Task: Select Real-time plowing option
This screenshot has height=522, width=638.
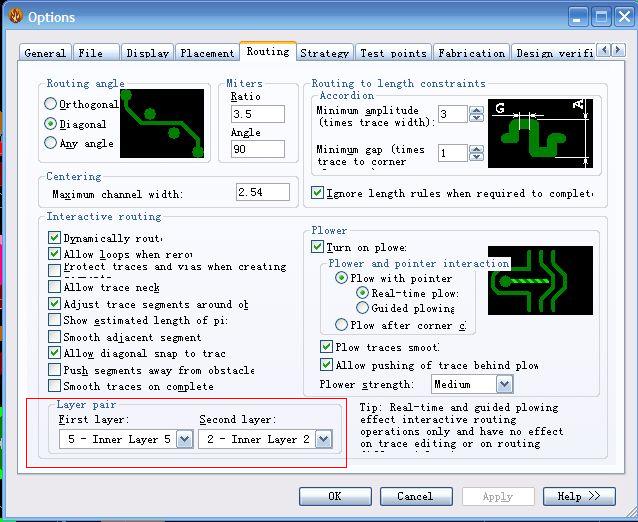Action: (x=362, y=293)
